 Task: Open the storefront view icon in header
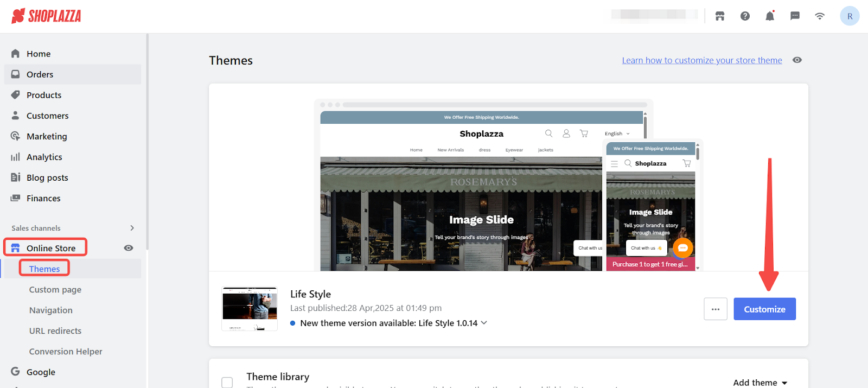point(720,16)
